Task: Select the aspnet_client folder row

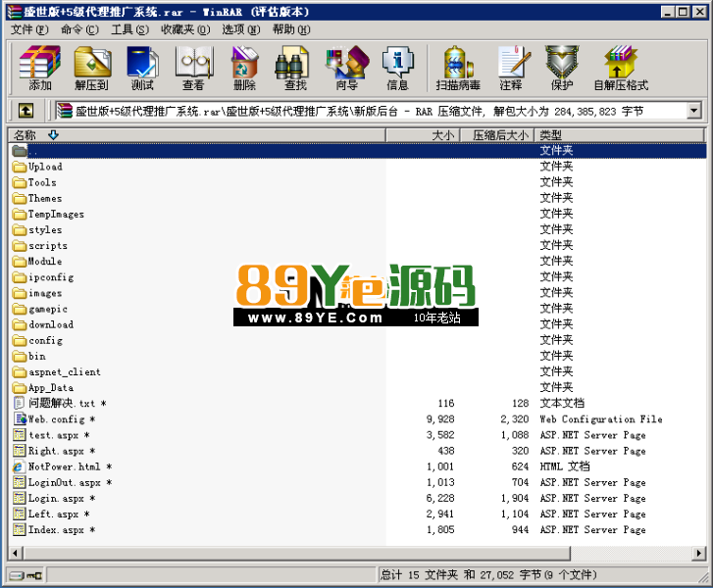Action: click(357, 372)
